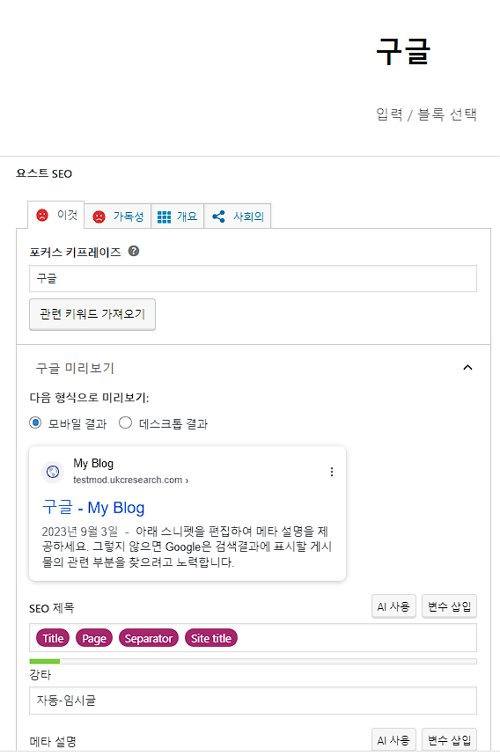Click the grid icon on 개요 tab

[x=164, y=216]
